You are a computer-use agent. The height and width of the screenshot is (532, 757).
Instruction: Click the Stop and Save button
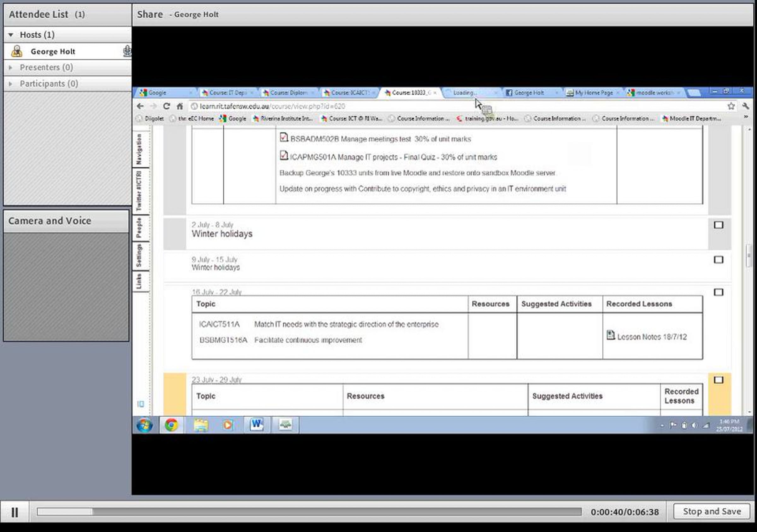[712, 512]
